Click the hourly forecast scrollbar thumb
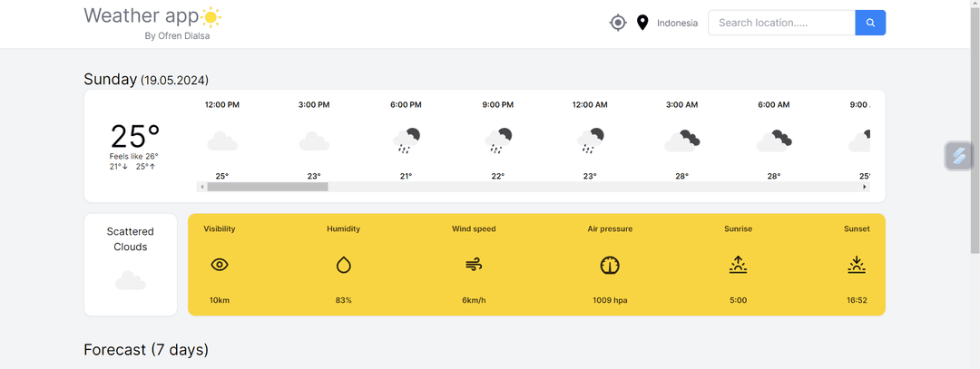Screen dimensions: 980x369 [x=268, y=187]
